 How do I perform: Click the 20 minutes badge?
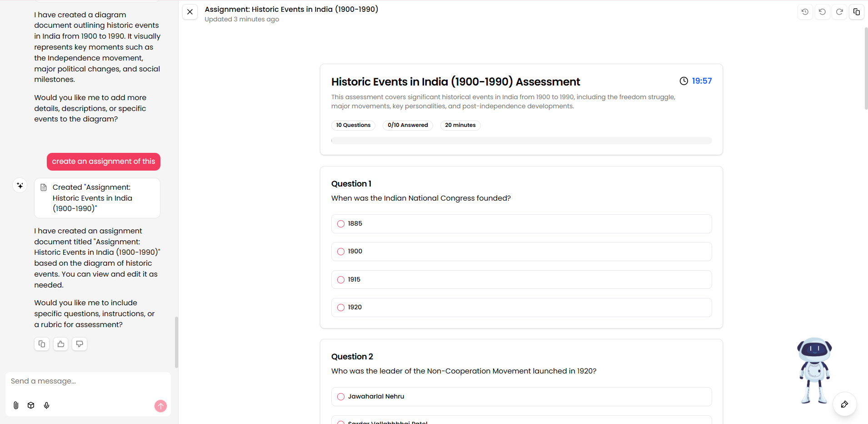coord(460,125)
